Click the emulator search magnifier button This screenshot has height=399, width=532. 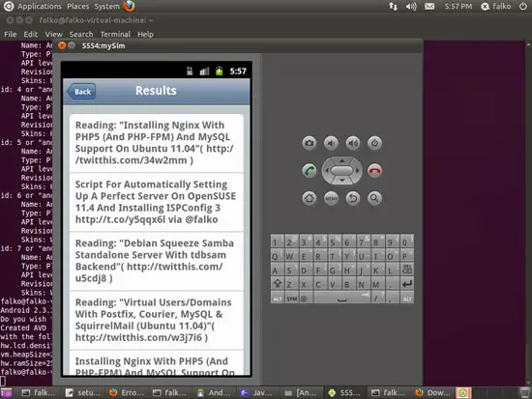pyautogui.click(x=374, y=198)
